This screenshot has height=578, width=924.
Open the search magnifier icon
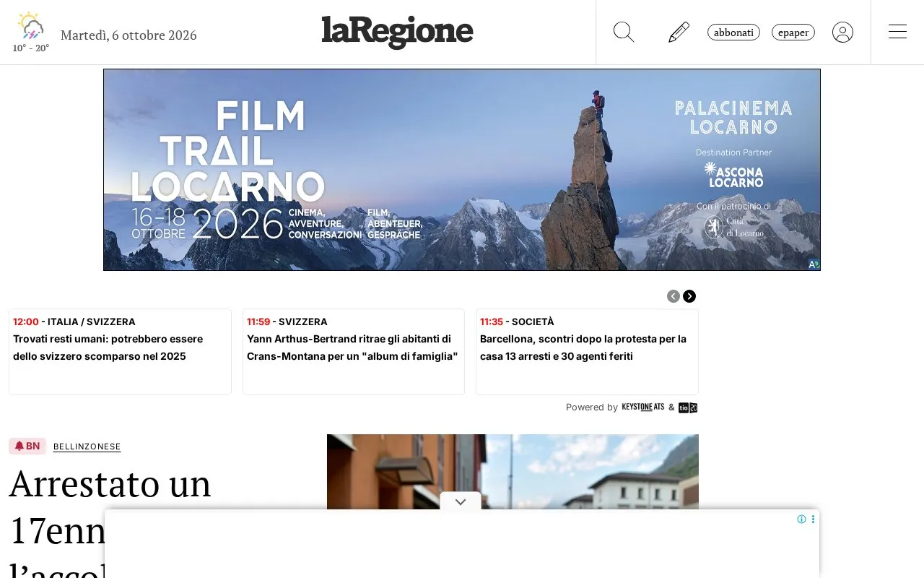coord(624,33)
